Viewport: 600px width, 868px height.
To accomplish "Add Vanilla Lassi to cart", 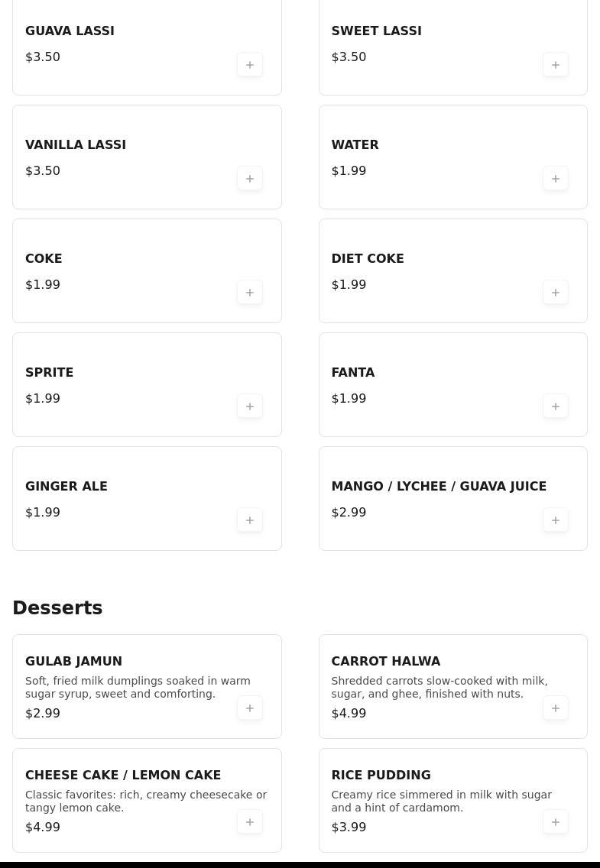I will tap(250, 178).
